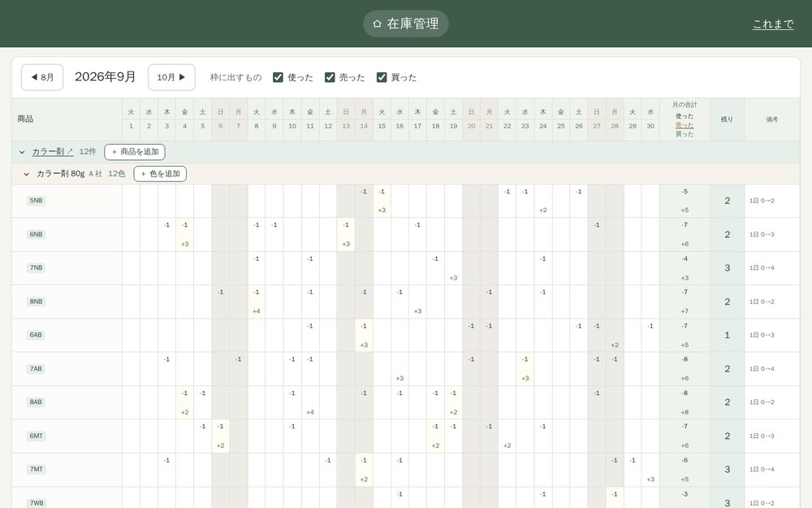The width and height of the screenshot is (812, 508).
Task: Select the 6NB color tag
Action: 36,234
